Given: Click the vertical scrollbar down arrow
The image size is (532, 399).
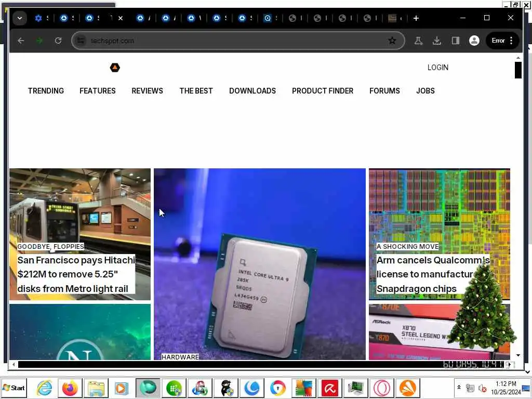Looking at the screenshot, I should point(518,355).
